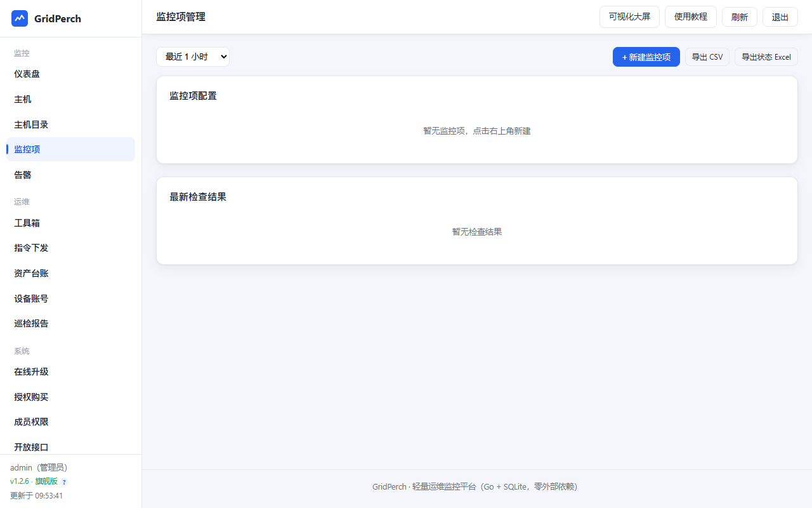Click the 暂无检查结果 placeholder text
The image size is (812, 508).
[477, 232]
